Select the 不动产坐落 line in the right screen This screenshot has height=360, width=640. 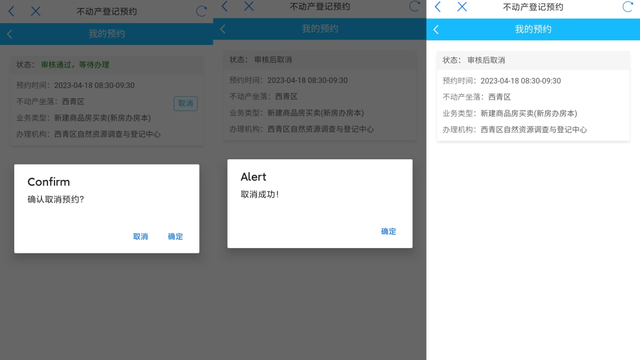point(477,97)
